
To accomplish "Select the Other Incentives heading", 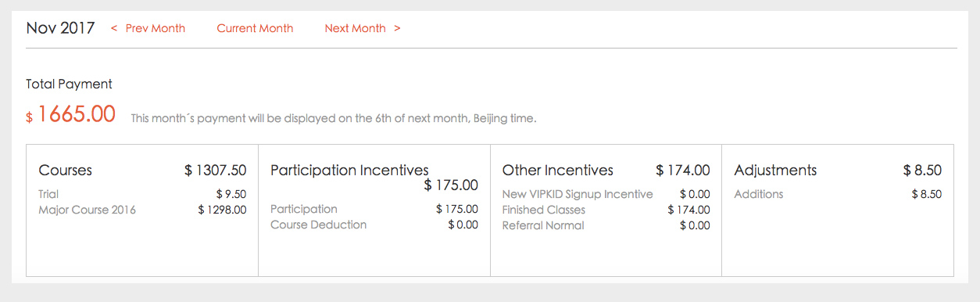I will pos(558,170).
